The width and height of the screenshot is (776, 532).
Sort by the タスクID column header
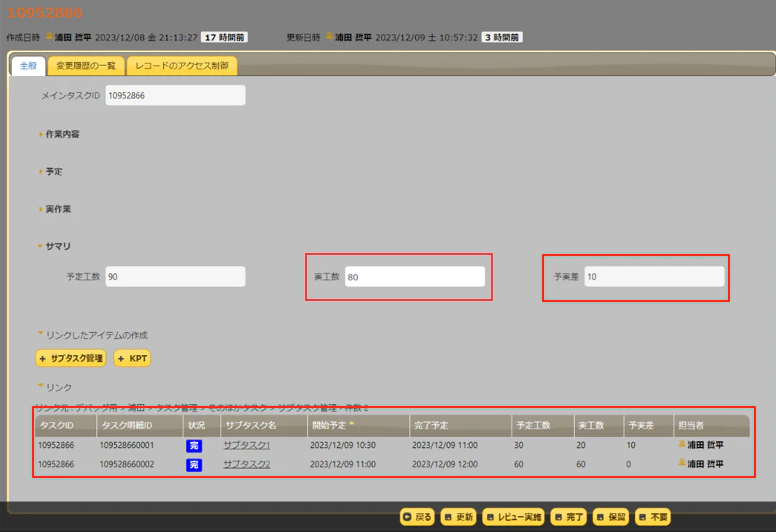(65, 426)
